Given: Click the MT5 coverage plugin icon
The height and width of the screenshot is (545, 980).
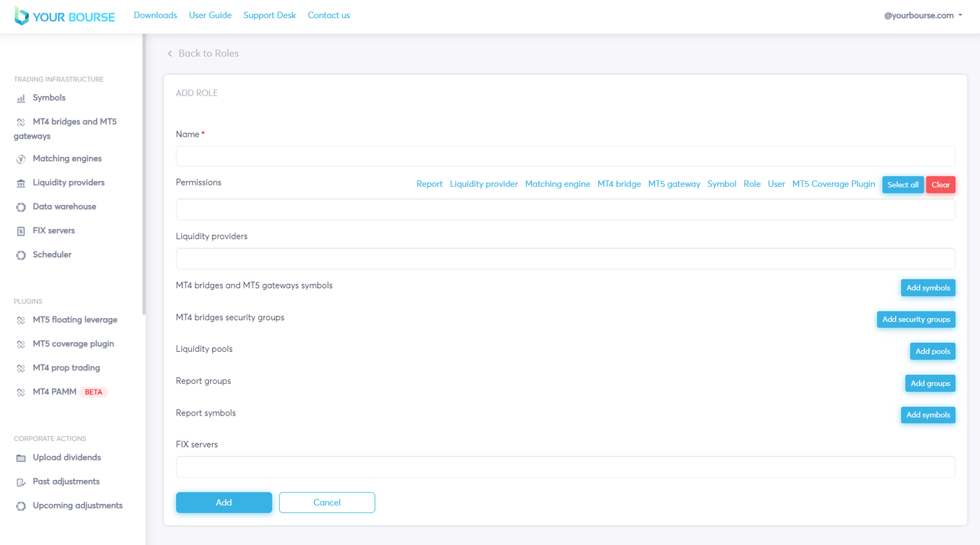Looking at the screenshot, I should pyautogui.click(x=21, y=345).
